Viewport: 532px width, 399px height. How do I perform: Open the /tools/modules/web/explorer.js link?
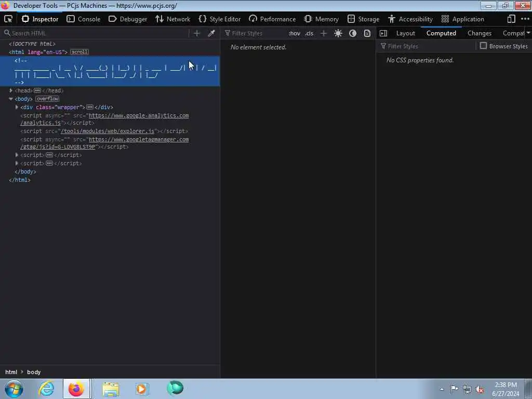click(108, 131)
